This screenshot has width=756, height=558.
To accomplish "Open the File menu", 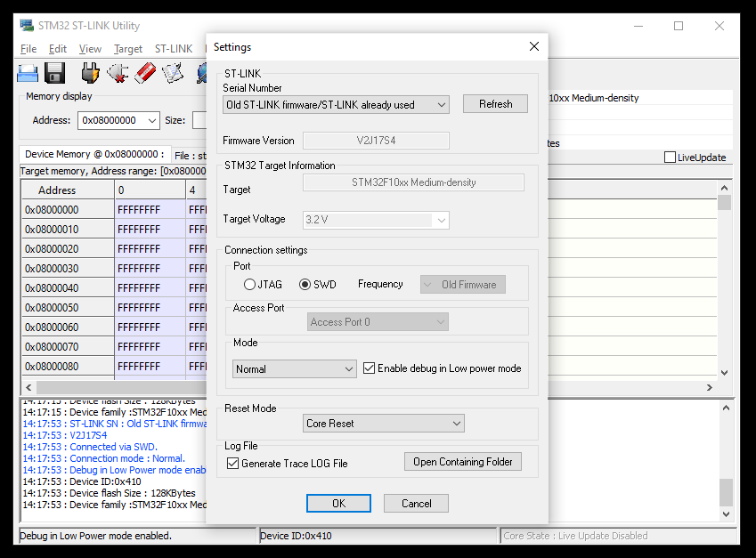I will tap(28, 49).
